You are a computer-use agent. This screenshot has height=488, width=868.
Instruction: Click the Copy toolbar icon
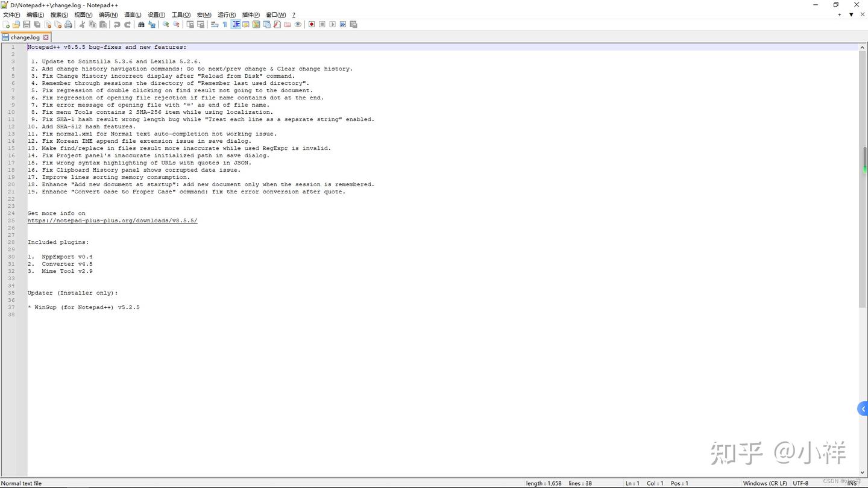click(92, 25)
